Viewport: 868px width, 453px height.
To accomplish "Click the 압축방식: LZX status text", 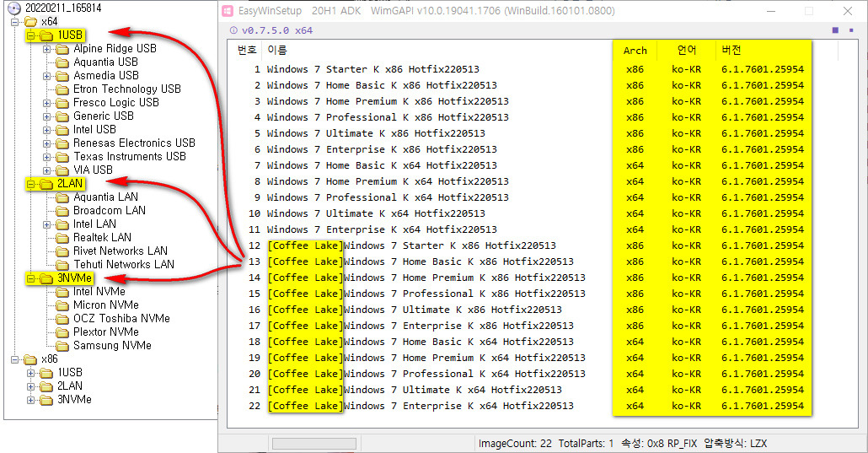I will coord(735,444).
